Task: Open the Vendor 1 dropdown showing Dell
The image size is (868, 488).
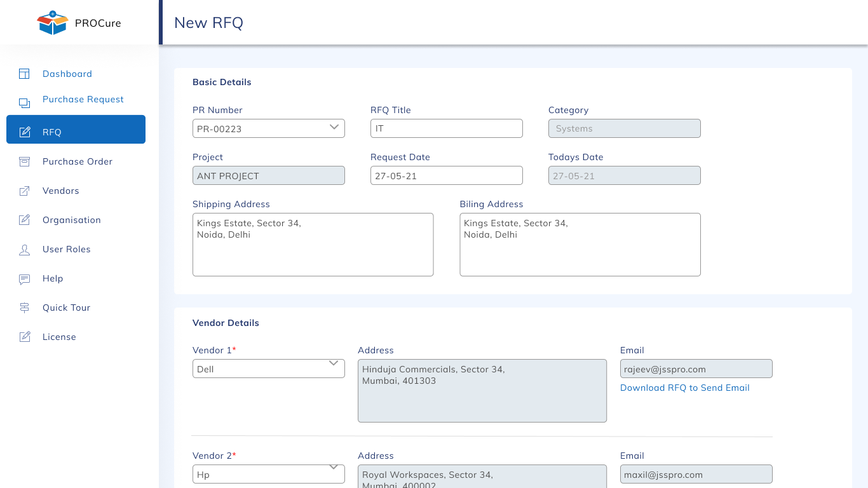Action: pos(334,364)
